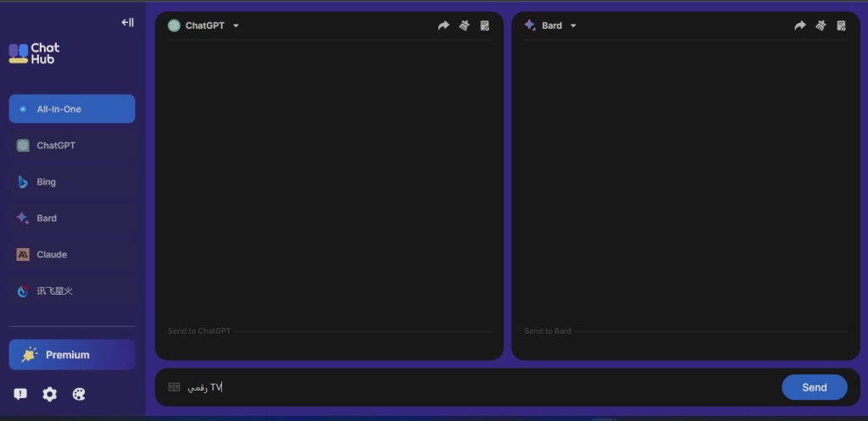868x421 pixels.
Task: Click the Bing logo icon in the sidebar
Action: tap(23, 182)
